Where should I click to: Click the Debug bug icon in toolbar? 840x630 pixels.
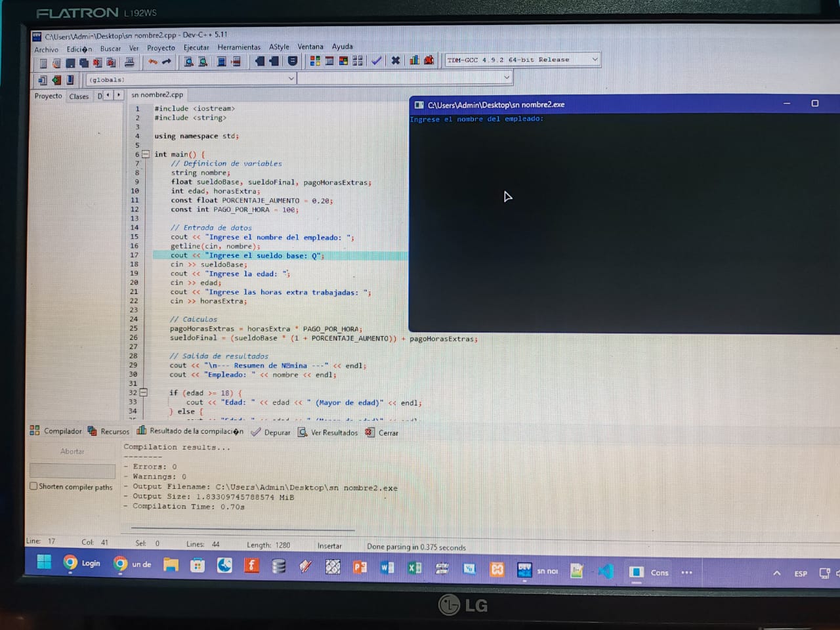pyautogui.click(x=429, y=60)
